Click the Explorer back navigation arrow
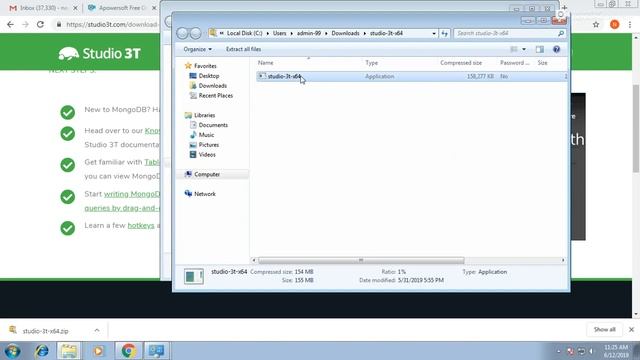 tap(182, 33)
